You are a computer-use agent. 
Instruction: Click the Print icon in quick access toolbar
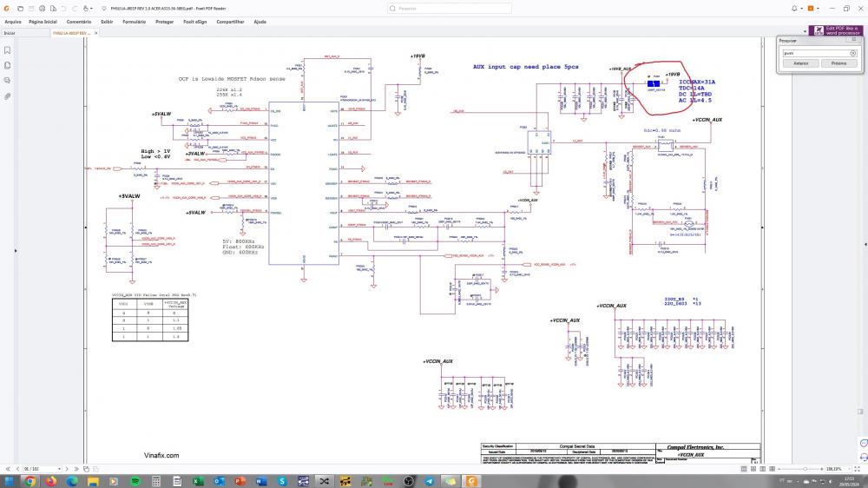42,9
